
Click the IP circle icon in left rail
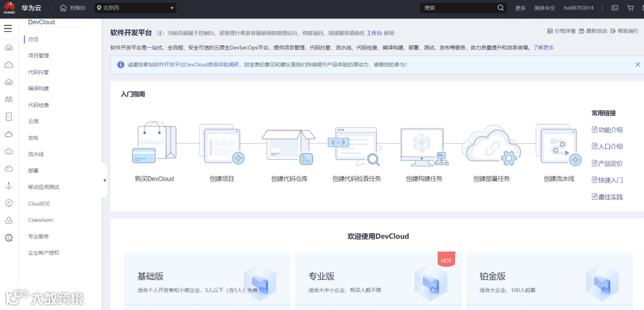click(x=8, y=203)
